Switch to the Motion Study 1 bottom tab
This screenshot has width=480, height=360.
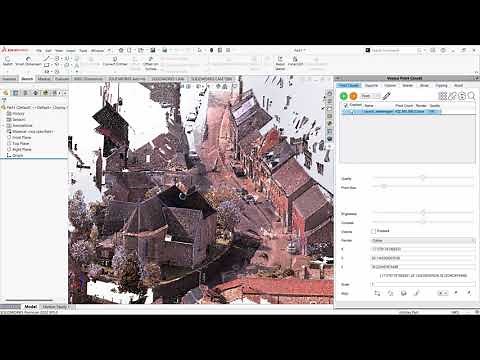(x=55, y=307)
